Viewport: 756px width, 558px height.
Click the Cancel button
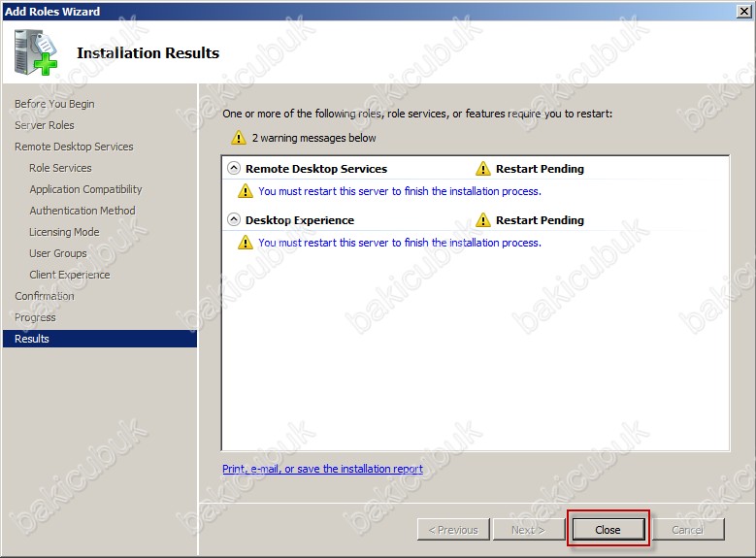688,530
